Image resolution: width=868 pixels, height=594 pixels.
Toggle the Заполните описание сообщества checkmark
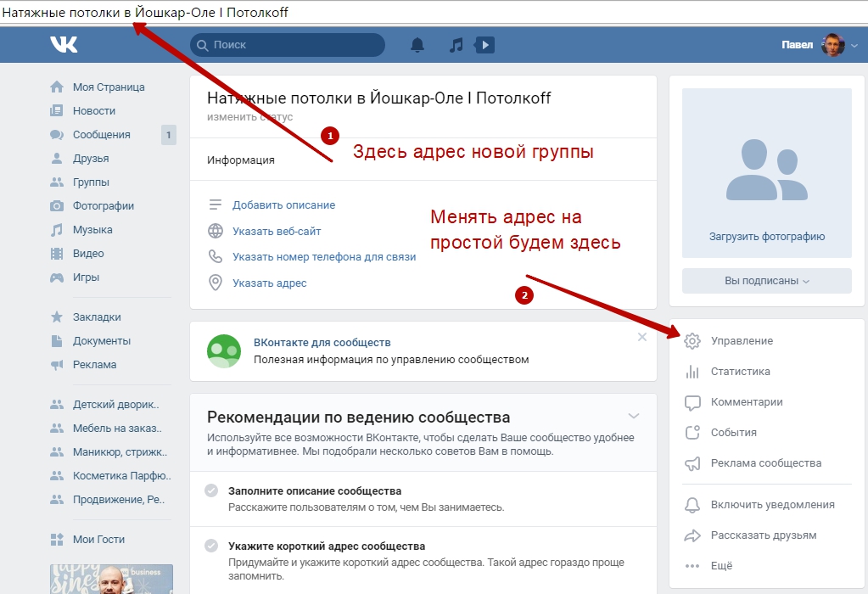(211, 490)
